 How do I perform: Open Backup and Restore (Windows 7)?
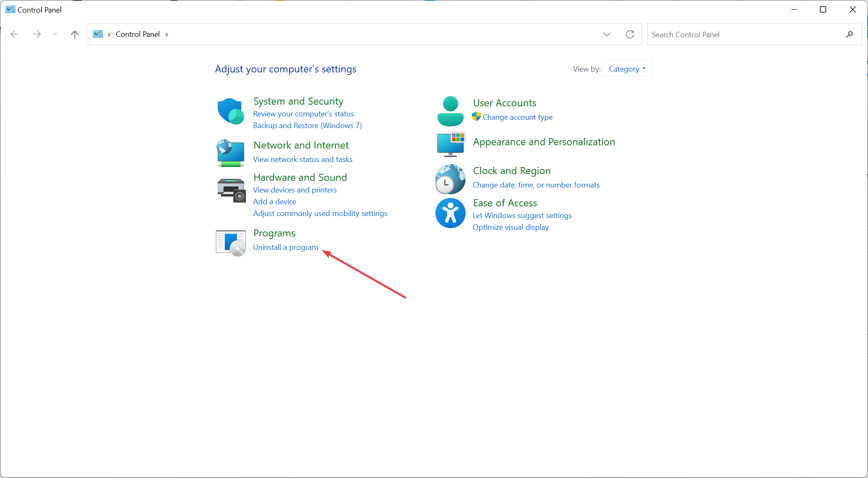(307, 126)
